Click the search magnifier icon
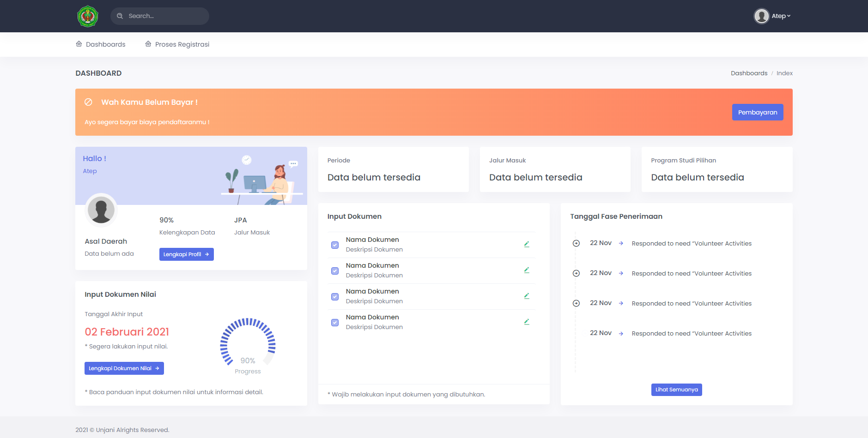 120,16
